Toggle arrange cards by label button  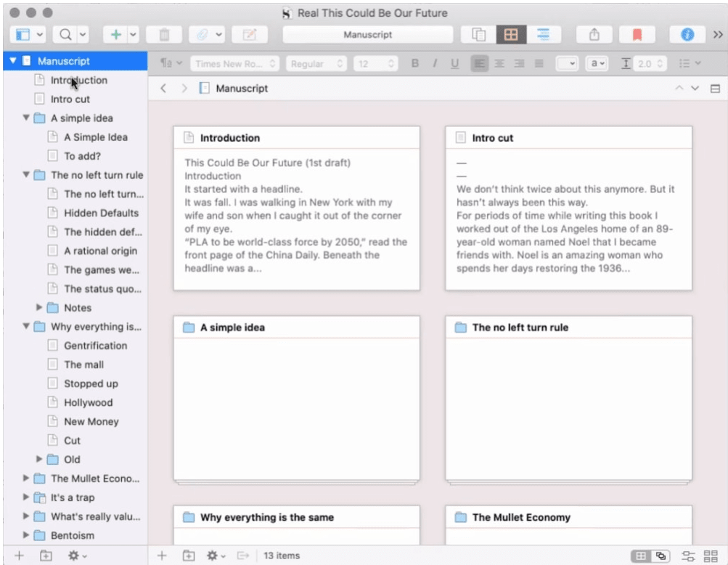point(689,556)
